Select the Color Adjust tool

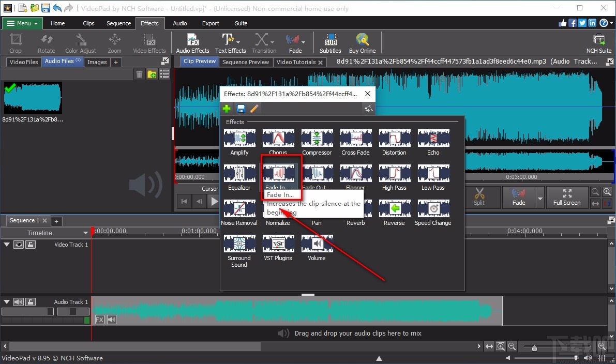(x=80, y=42)
